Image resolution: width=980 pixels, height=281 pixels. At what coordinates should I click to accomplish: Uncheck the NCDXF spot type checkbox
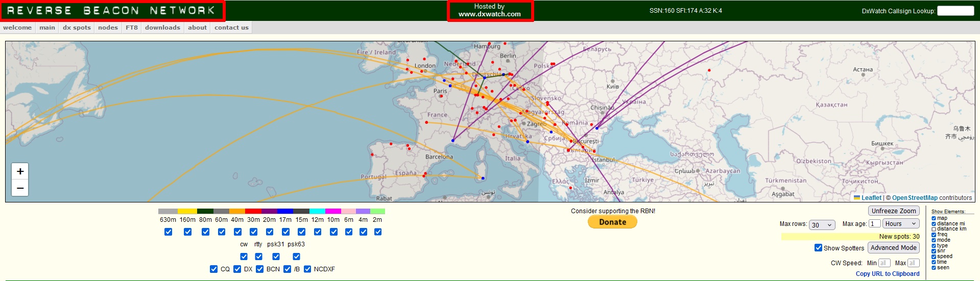click(307, 269)
